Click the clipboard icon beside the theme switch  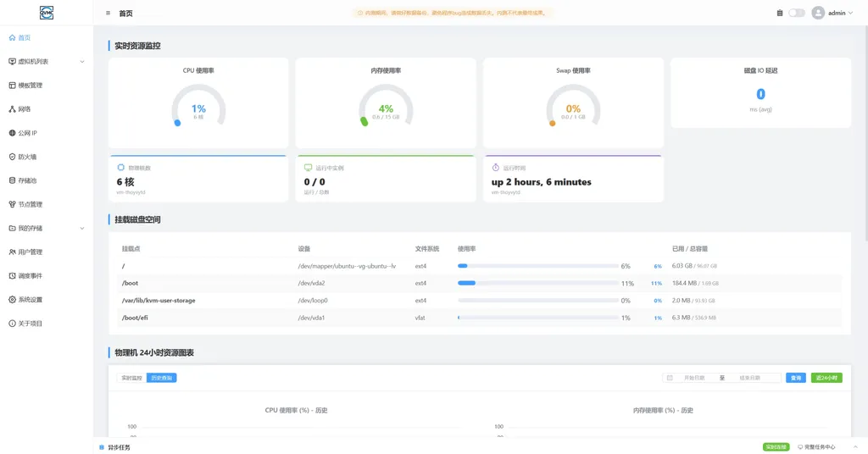pos(780,13)
